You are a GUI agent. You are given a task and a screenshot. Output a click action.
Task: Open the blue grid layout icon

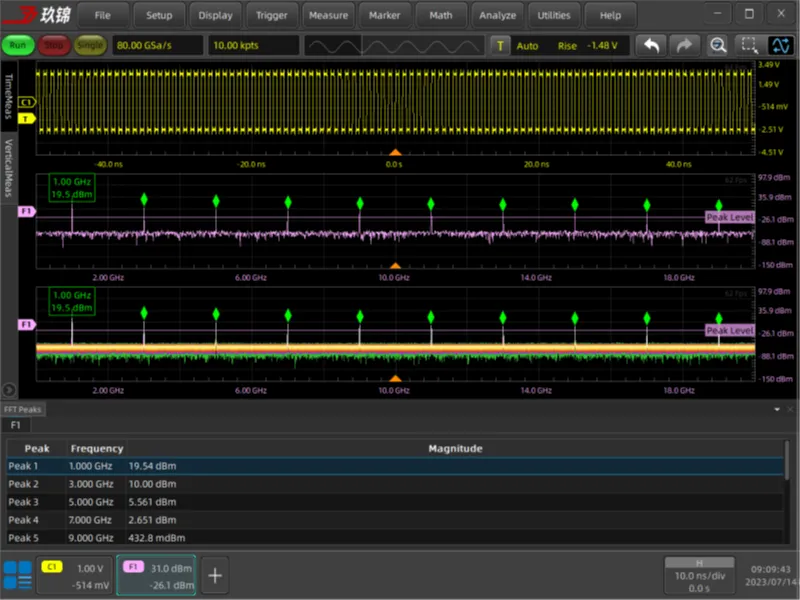[17, 575]
